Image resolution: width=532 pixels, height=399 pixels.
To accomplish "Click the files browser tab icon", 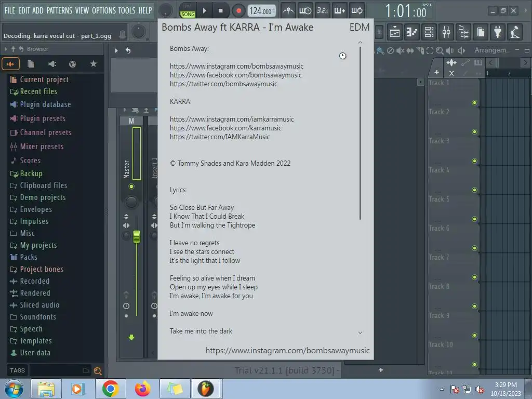I will tap(31, 64).
